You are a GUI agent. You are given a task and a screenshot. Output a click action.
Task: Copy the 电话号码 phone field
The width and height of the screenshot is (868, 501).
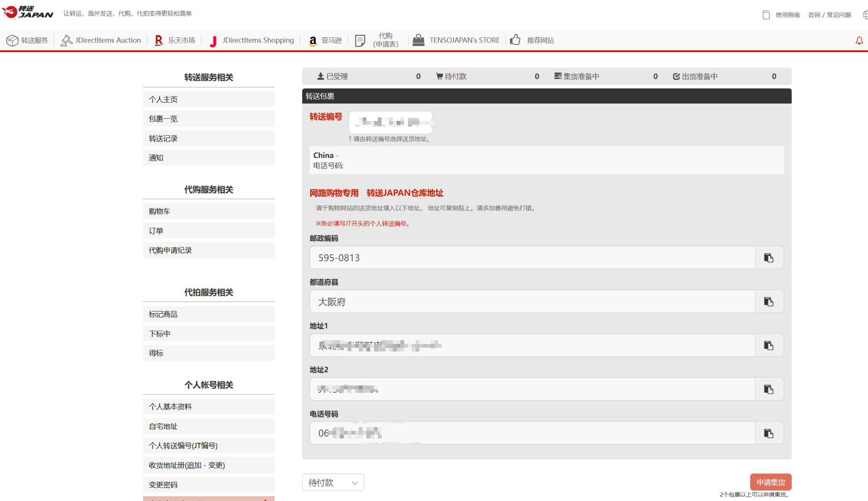pos(769,433)
